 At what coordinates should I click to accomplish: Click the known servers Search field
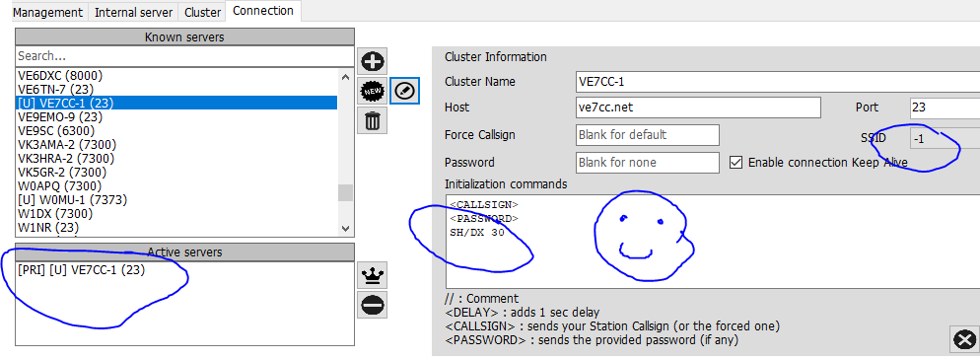coord(184,56)
